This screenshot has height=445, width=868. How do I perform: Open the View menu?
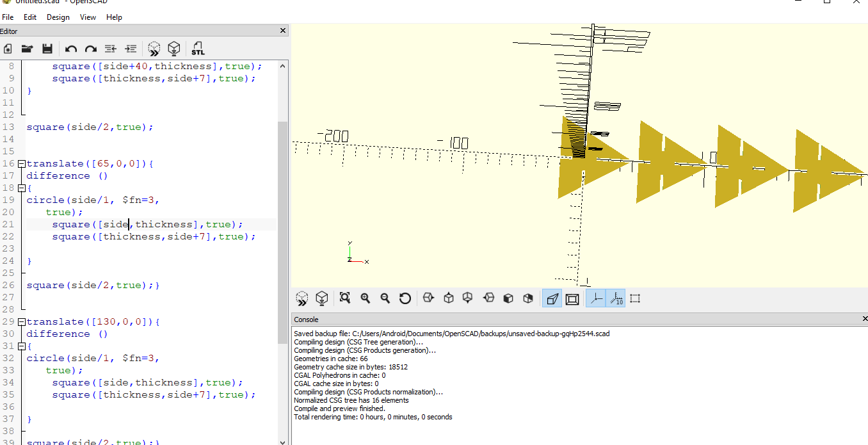pyautogui.click(x=88, y=17)
